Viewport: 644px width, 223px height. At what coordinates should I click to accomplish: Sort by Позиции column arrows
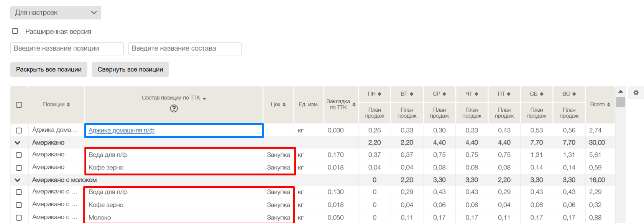coord(68,104)
